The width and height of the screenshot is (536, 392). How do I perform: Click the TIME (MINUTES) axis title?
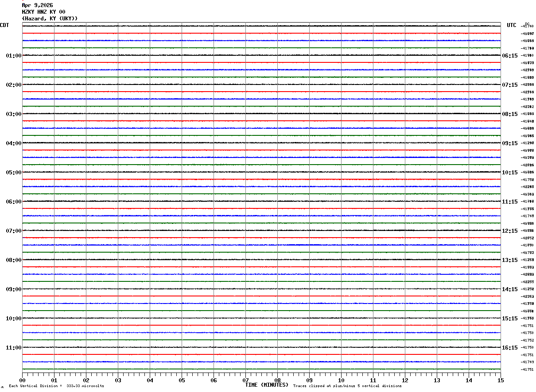tap(267, 385)
